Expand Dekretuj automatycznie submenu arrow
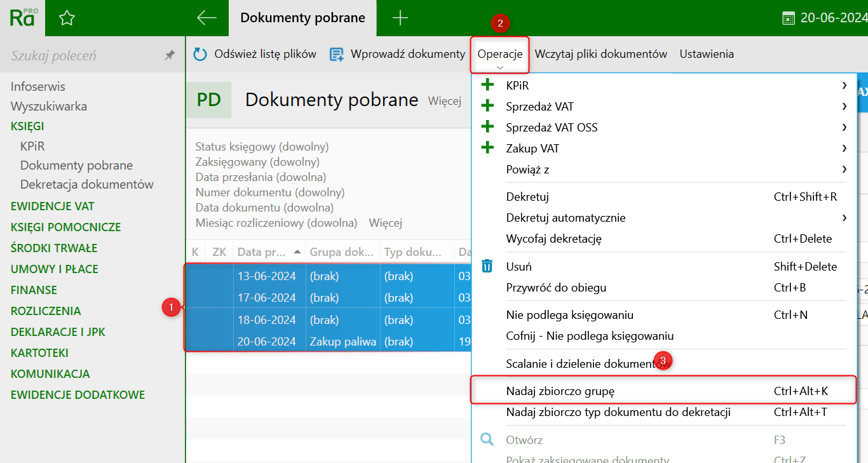868x463 pixels. click(x=844, y=218)
